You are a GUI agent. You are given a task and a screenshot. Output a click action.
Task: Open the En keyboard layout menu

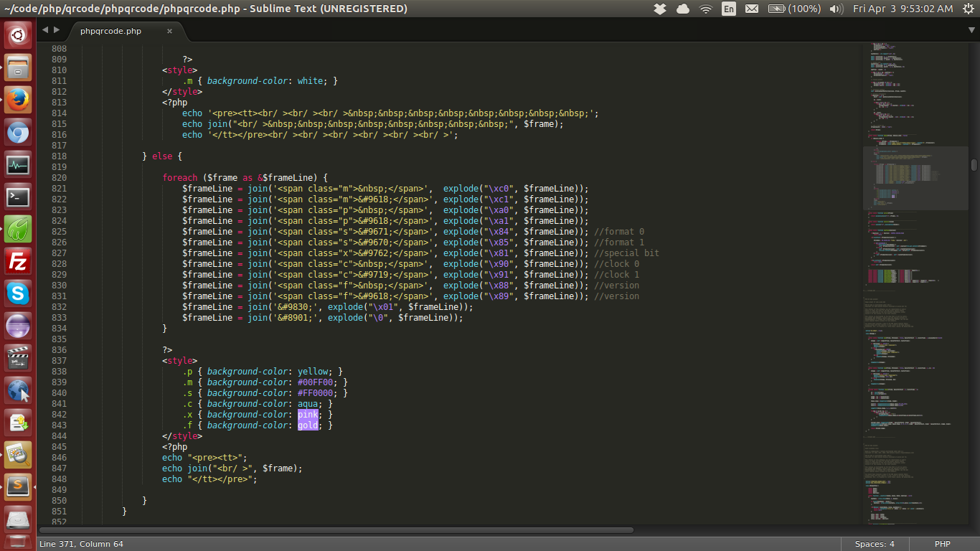pos(729,9)
